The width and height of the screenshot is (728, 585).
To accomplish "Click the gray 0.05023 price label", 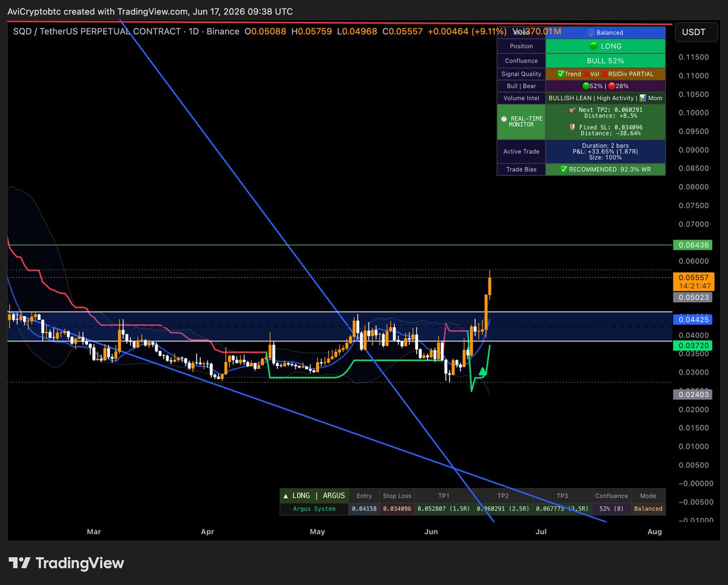I will point(692,297).
